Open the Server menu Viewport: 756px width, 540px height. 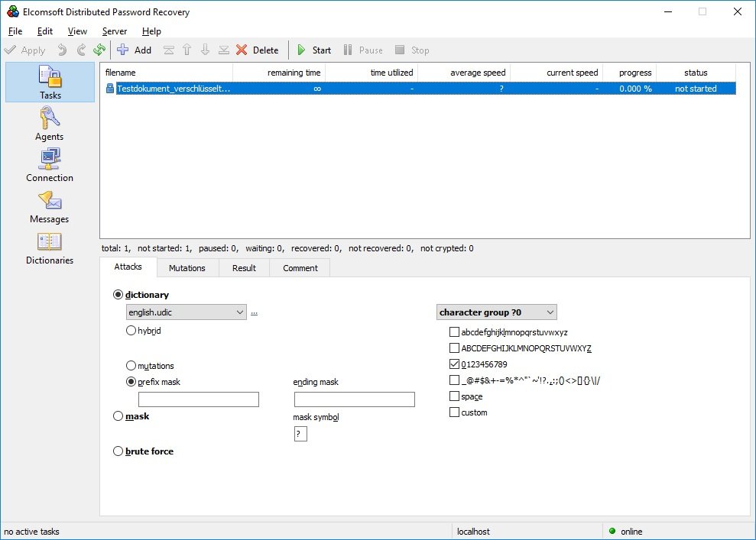coord(114,31)
